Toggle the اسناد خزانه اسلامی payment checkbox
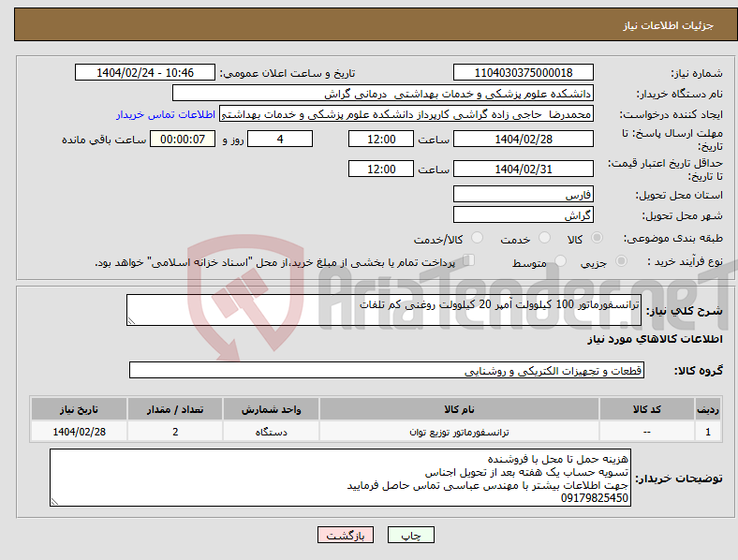Image resolution: width=738 pixels, height=560 pixels. click(469, 260)
